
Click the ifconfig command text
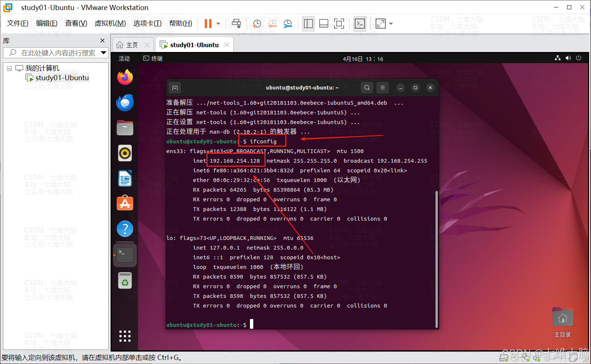pyautogui.click(x=263, y=142)
